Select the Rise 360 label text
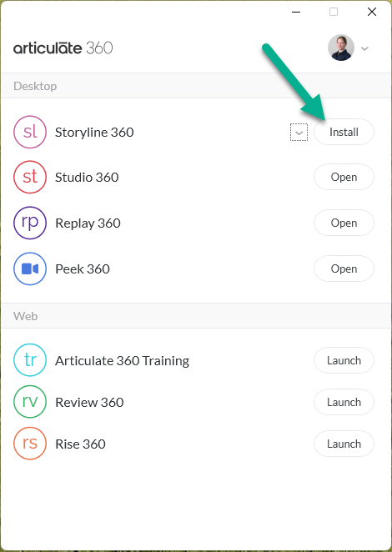Viewport: 392px width, 552px height. (x=80, y=444)
